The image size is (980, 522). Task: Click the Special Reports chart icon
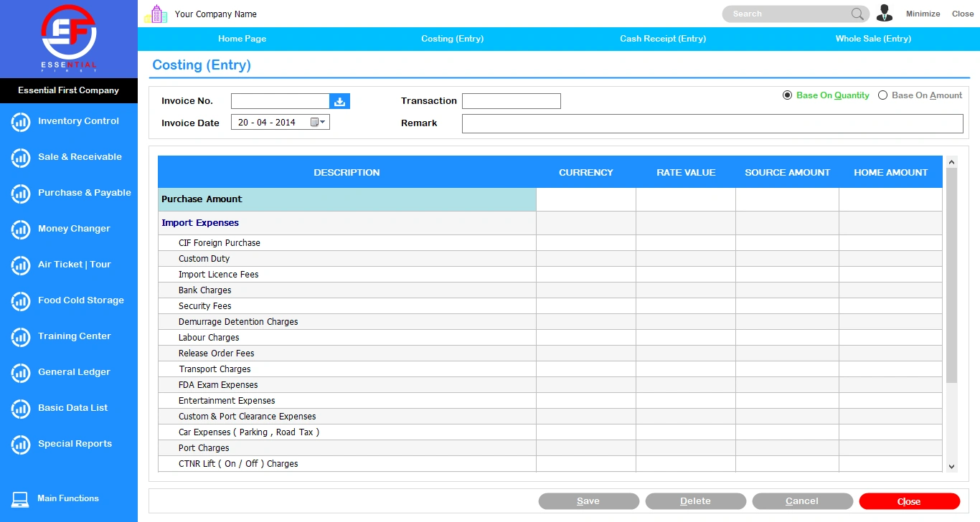coord(21,445)
